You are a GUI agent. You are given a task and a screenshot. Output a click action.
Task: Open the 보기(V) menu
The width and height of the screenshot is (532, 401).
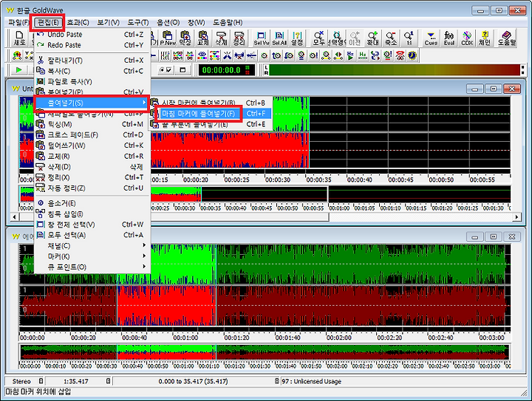(x=108, y=22)
